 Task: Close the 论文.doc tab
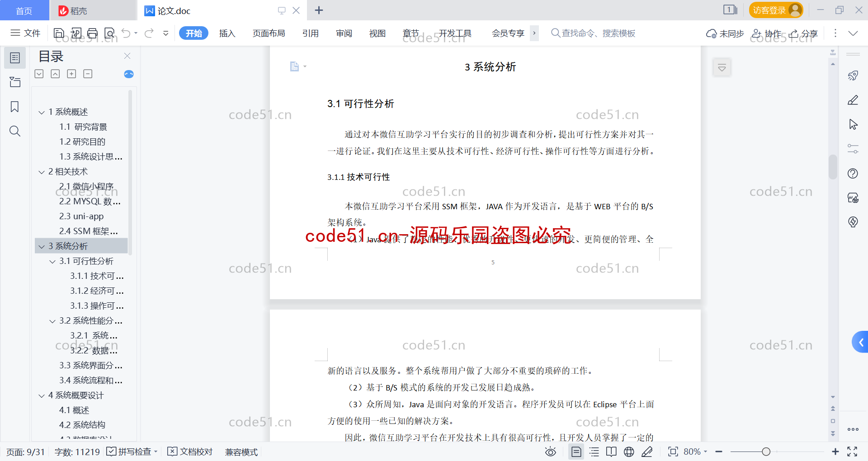coord(296,10)
